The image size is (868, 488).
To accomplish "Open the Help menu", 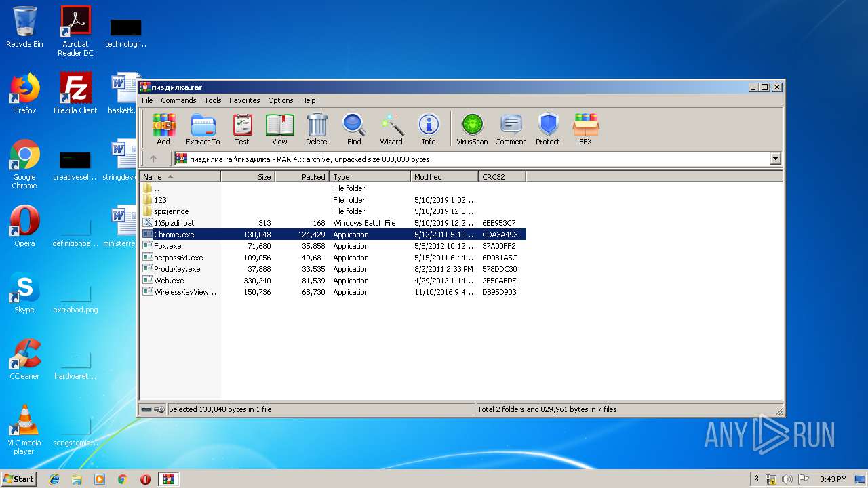I will [309, 100].
